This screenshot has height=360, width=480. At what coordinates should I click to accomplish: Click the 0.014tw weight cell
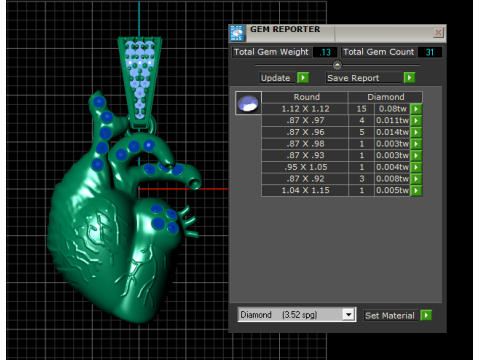point(392,132)
